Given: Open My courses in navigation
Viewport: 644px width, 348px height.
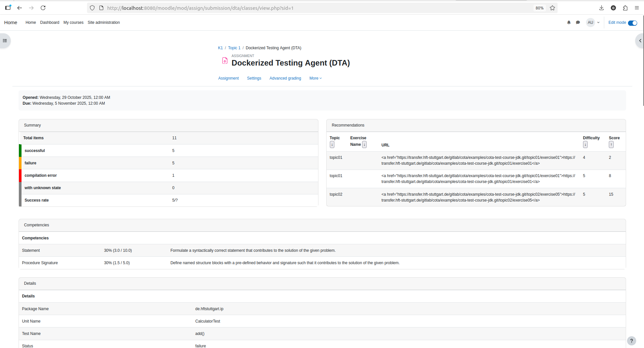Looking at the screenshot, I should pos(73,23).
